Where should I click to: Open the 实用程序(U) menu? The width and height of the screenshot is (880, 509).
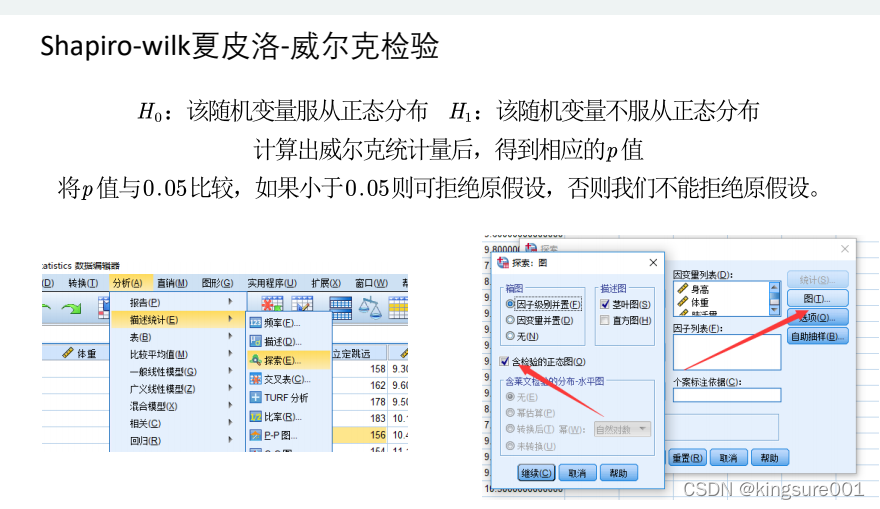pyautogui.click(x=272, y=283)
